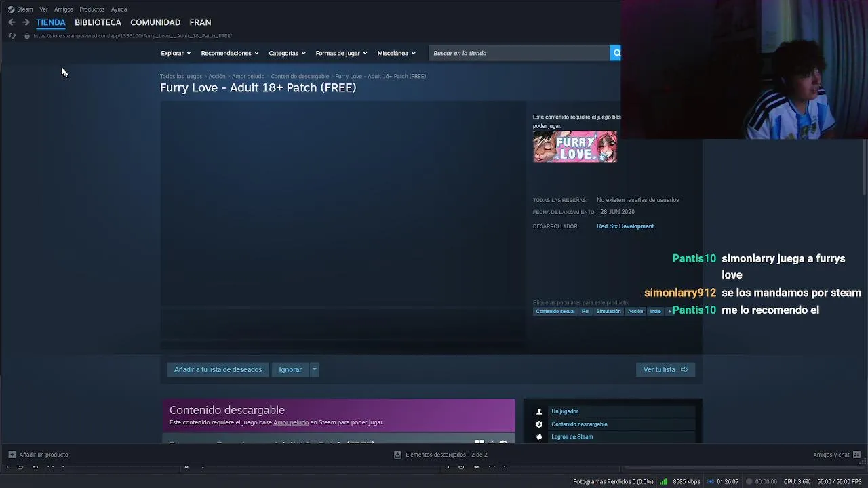
Task: Click the Steam logo in menu bar
Action: coord(11,9)
